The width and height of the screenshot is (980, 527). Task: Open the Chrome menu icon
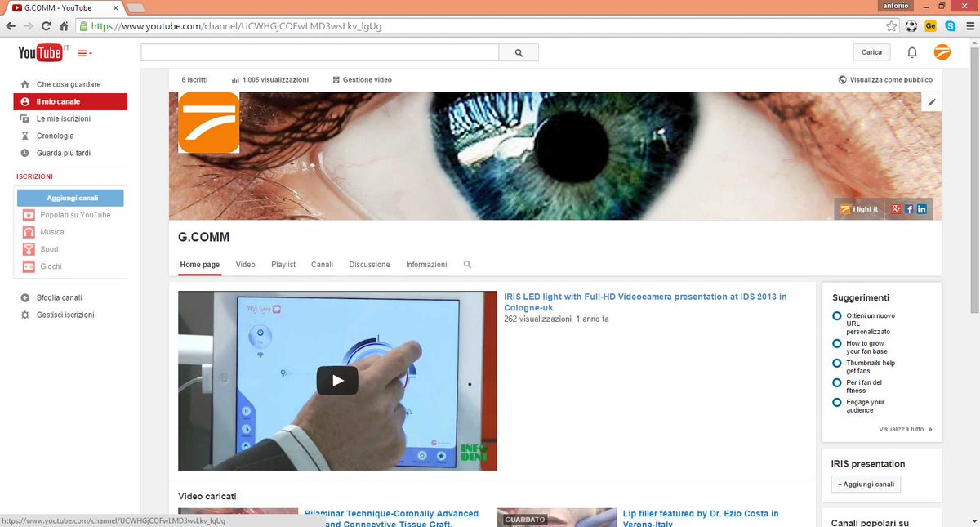tap(969, 26)
